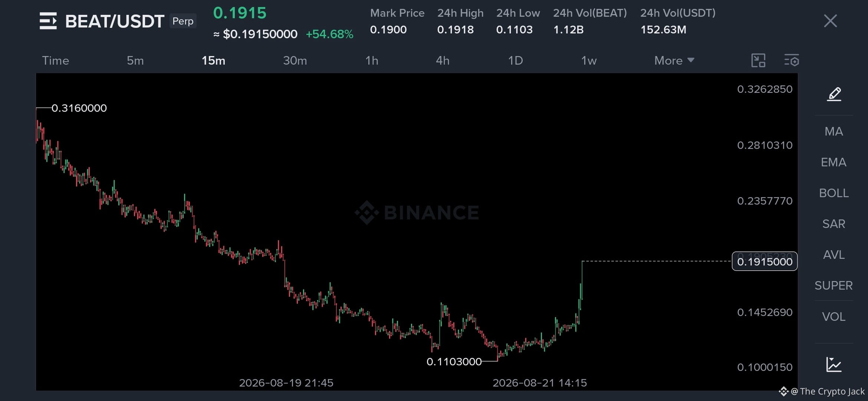Select the 4h timeframe
The width and height of the screenshot is (868, 401).
443,61
